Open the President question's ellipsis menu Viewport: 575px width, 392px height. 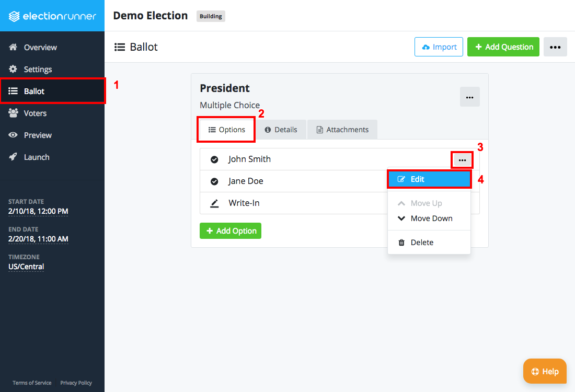pos(470,97)
